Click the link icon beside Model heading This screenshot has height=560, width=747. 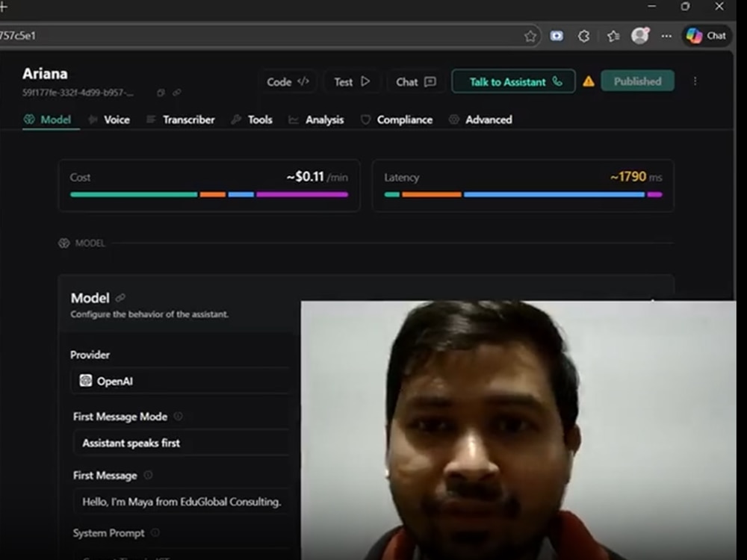click(120, 298)
